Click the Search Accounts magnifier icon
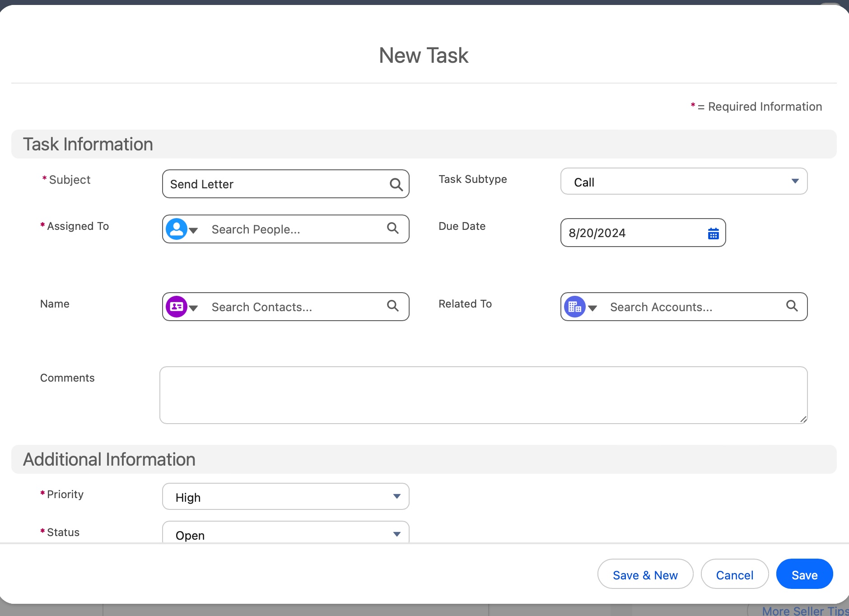The width and height of the screenshot is (849, 616). [x=792, y=306]
